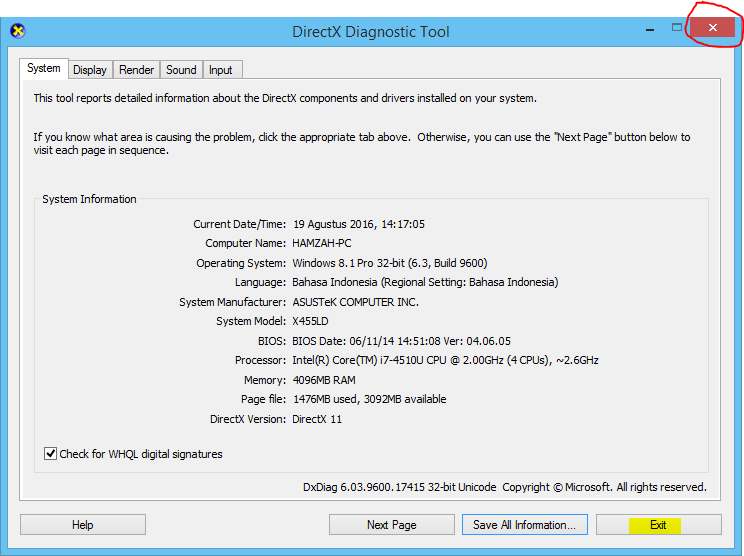Click the DirectX Version label
The width and height of the screenshot is (744, 556).
(248, 419)
